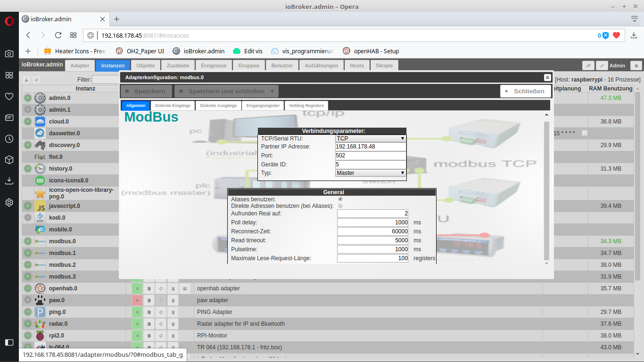Click the Read timeout field

tap(372, 240)
